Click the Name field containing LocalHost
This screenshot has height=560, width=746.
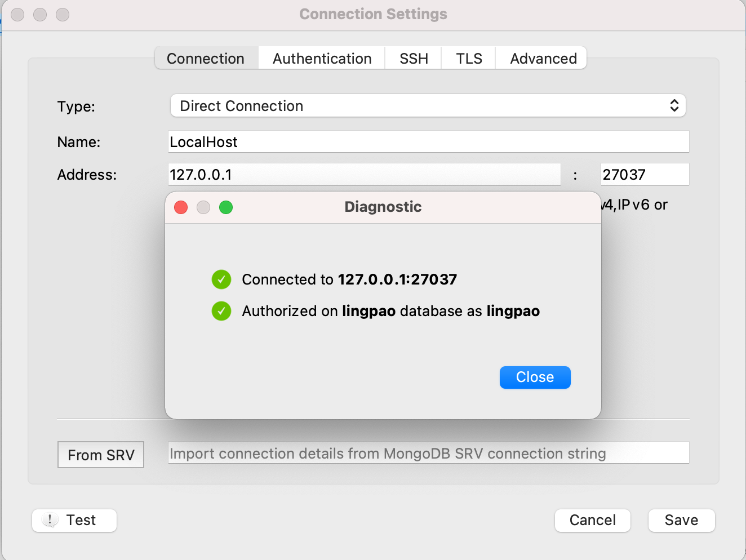(x=428, y=141)
